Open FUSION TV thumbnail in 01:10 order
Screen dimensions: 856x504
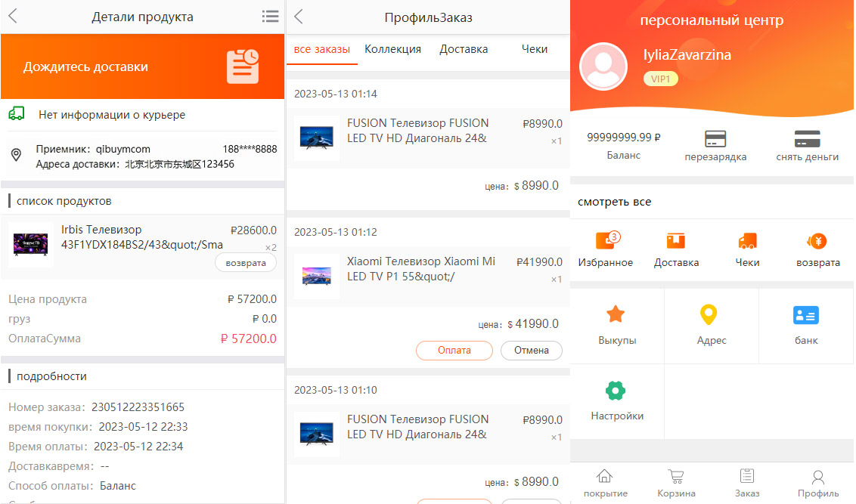coord(317,434)
